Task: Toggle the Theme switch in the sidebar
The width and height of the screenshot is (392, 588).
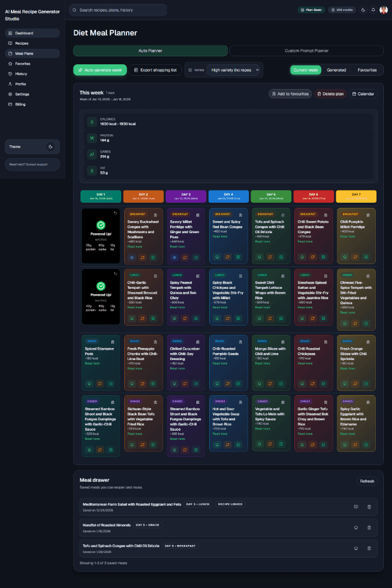Action: tap(51, 146)
